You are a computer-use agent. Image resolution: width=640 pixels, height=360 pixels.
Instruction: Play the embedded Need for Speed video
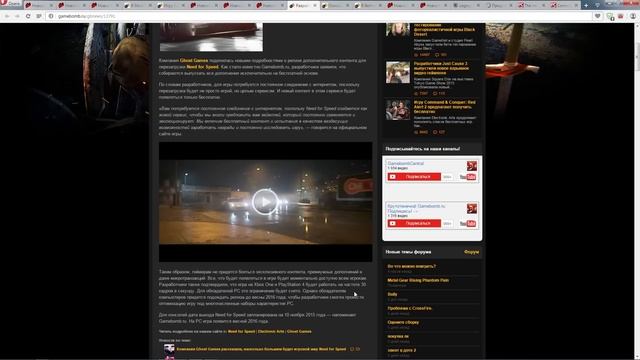tap(265, 201)
